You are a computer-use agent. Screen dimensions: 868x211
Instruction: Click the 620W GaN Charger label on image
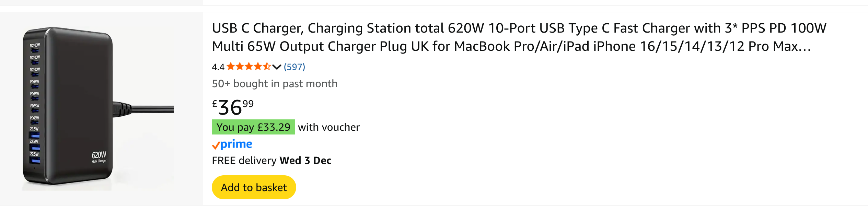point(99,157)
